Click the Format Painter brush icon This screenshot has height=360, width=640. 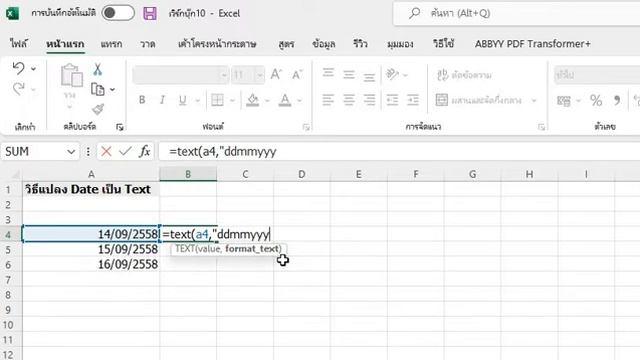coord(98,109)
